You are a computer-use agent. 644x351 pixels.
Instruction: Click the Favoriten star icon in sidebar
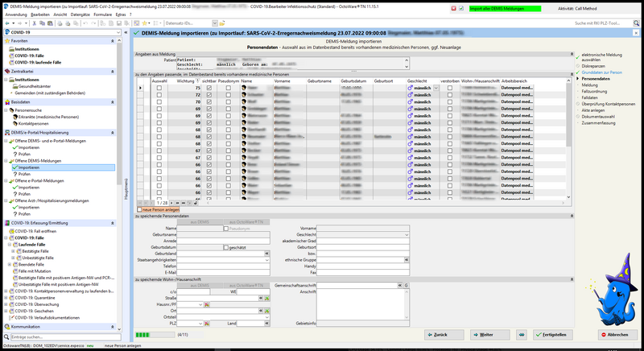(9, 40)
